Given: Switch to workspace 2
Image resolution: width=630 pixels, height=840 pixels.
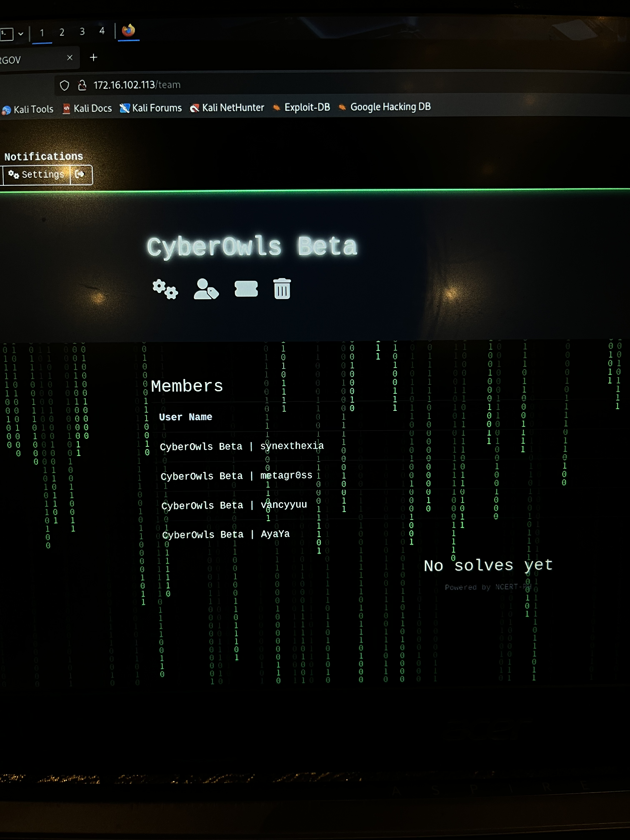Looking at the screenshot, I should pos(62,32).
